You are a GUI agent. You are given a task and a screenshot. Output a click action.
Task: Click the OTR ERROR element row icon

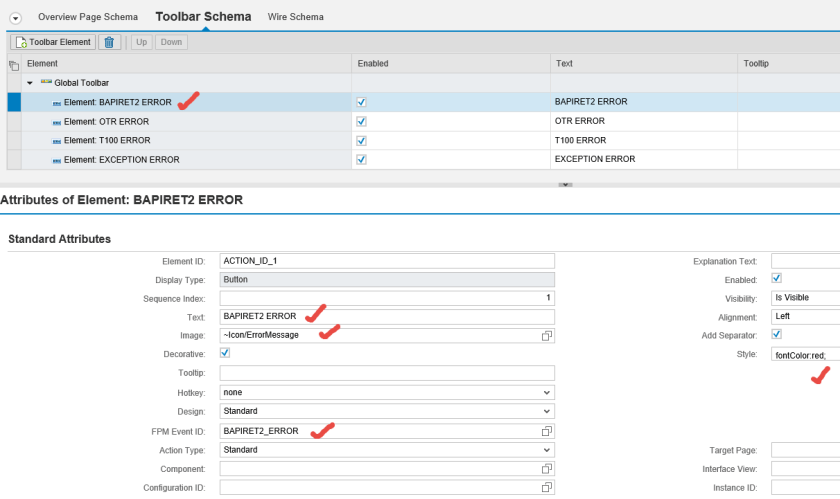click(56, 122)
